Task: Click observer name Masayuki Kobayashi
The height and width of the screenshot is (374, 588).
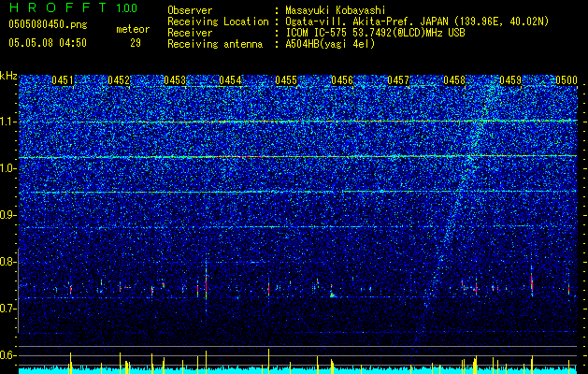Action: (335, 10)
